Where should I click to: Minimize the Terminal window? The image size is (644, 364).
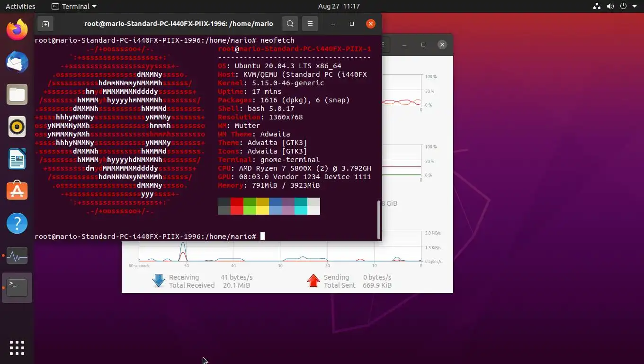pos(333,24)
